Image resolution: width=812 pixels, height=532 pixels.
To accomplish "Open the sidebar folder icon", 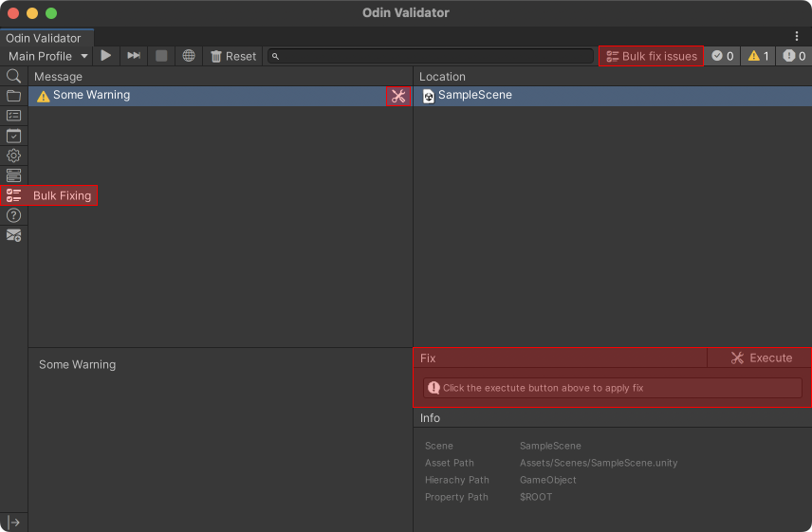I will tap(14, 96).
